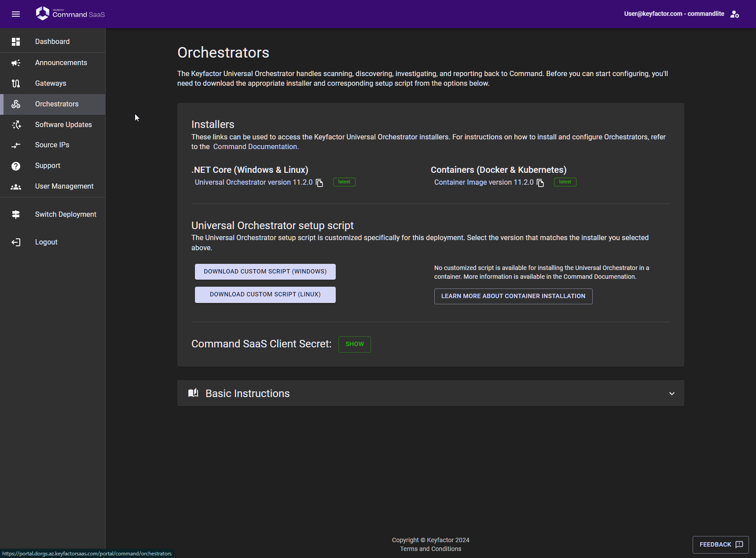Open the Source IPs menu item
The width and height of the screenshot is (756, 558).
click(52, 145)
